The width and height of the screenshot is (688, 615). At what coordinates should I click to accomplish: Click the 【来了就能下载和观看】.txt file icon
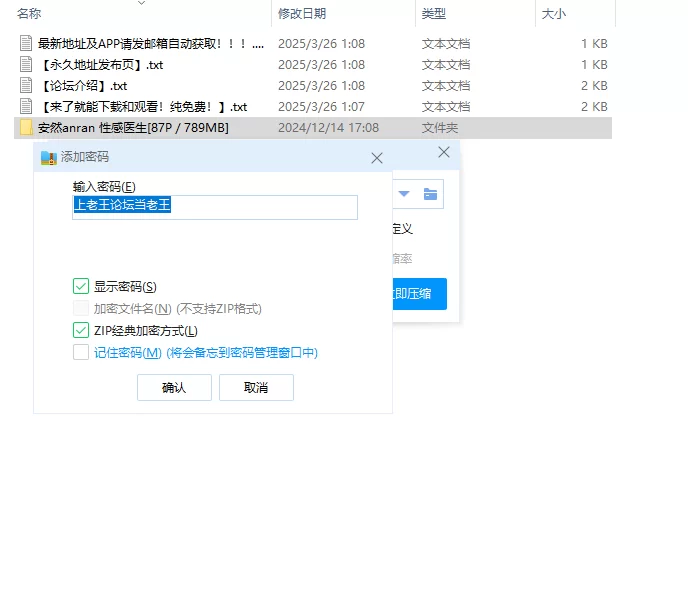[27, 107]
